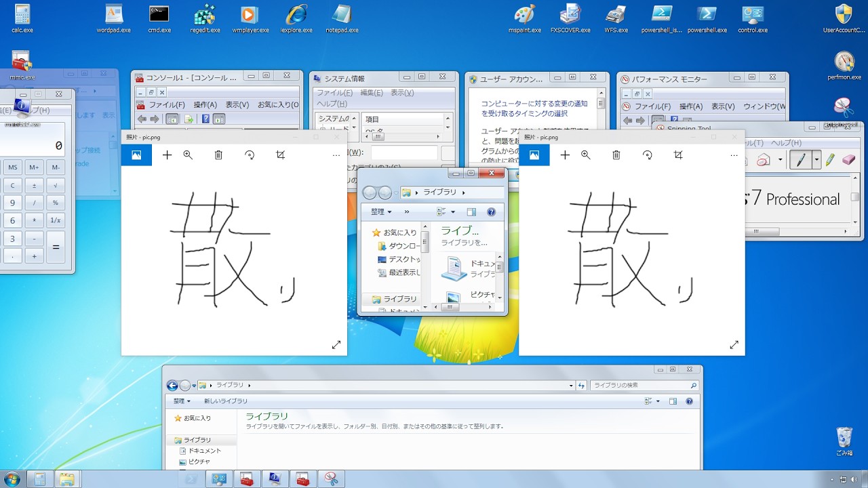Open 整理 dropdown in small Libraries window
The image size is (868, 488).
381,212
